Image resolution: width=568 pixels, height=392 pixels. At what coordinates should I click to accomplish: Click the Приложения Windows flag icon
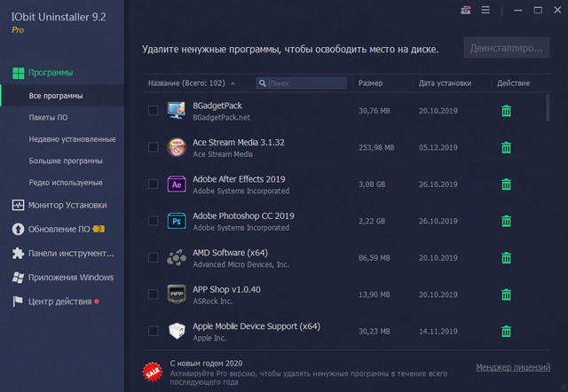click(x=18, y=278)
